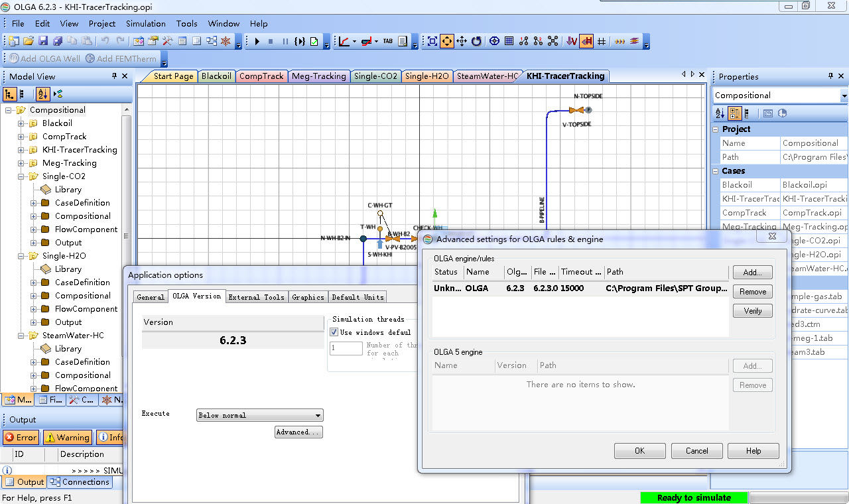The height and width of the screenshot is (504, 849).
Task: Toggle the highlighted H with left arrow icon
Action: point(586,41)
